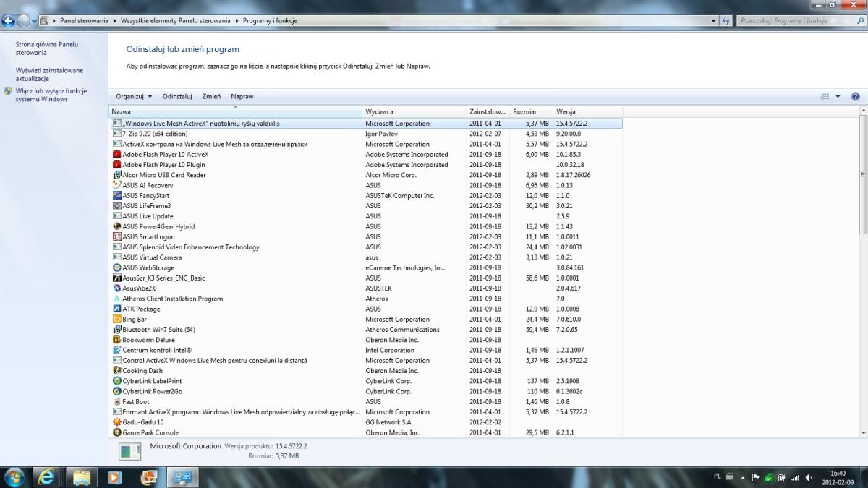The height and width of the screenshot is (488, 868).
Task: Sort by the Wydawca column header
Action: click(x=414, y=112)
